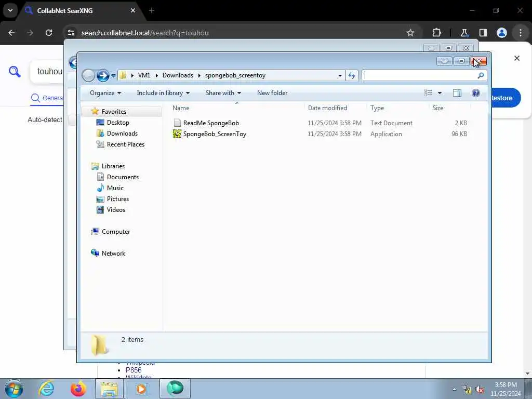Reload the Chrome page
This screenshot has height=399, width=532.
point(49,33)
